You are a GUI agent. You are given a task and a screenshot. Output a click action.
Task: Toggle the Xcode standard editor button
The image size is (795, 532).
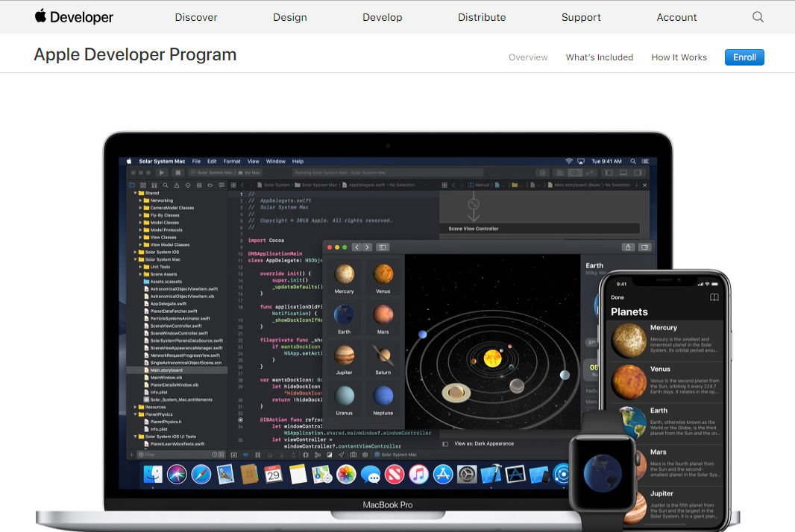click(560, 173)
